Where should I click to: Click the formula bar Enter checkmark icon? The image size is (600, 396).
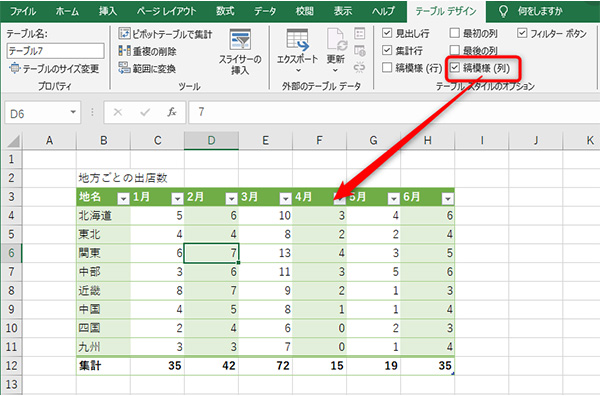coord(145,112)
